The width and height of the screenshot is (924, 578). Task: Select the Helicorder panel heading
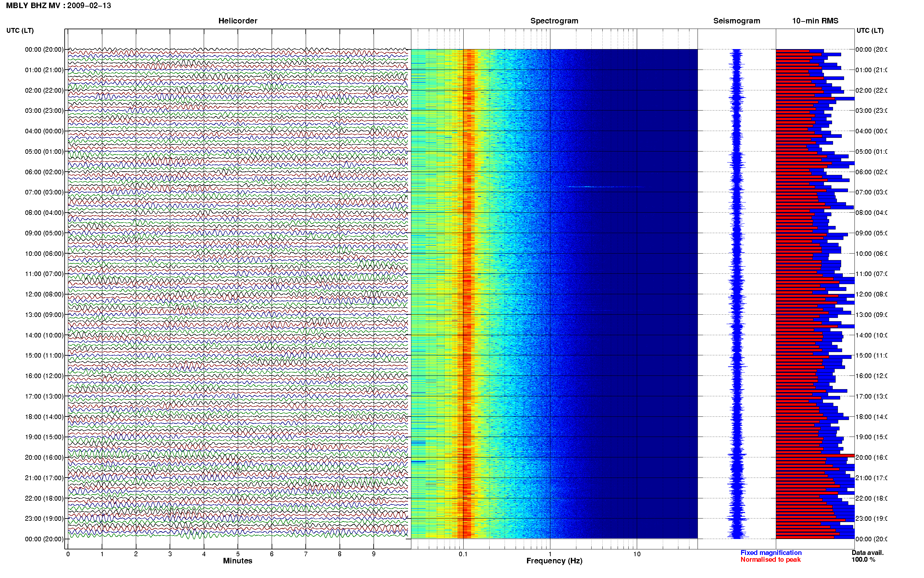point(237,21)
